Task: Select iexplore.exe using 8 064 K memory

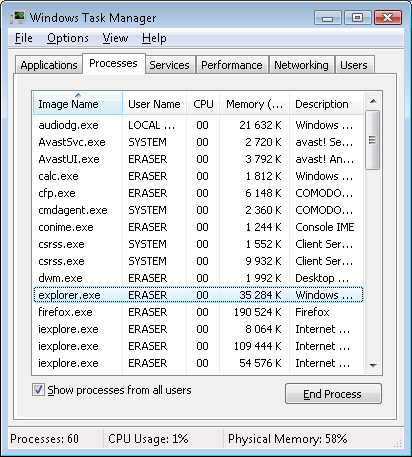Action: coord(198,329)
